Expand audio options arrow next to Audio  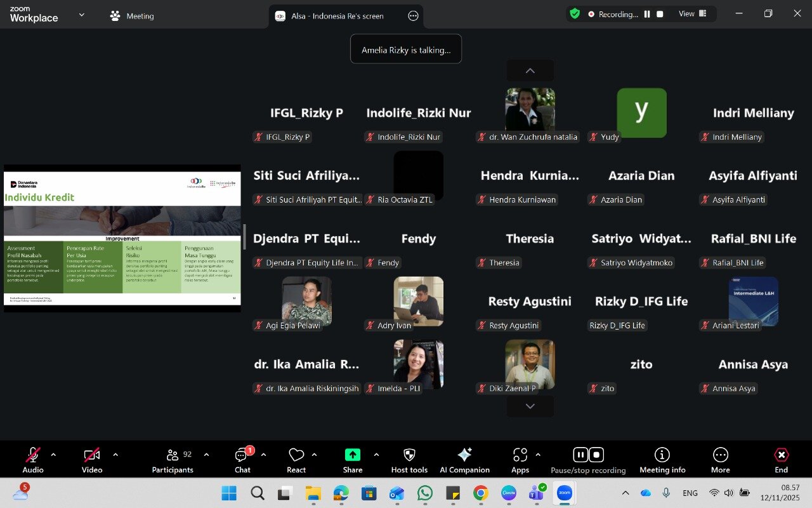pyautogui.click(x=53, y=455)
